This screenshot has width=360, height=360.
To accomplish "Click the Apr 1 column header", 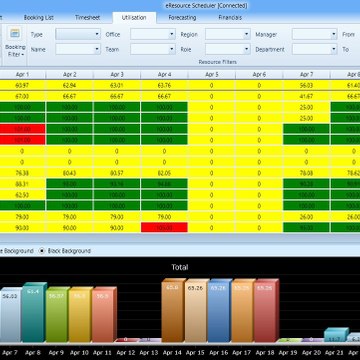I will 22,75.
